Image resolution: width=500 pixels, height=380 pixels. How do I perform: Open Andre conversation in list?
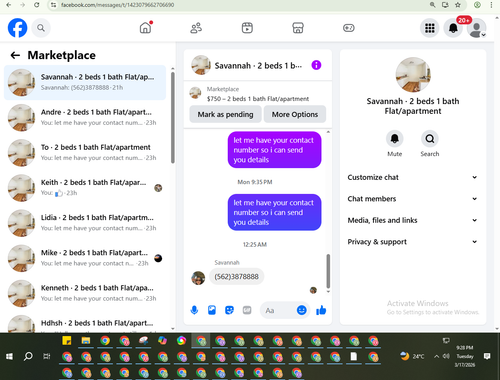tap(85, 117)
